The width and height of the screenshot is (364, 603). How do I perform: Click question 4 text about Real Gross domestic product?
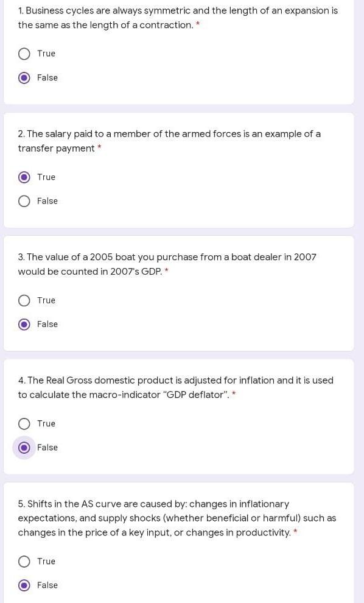coord(175,387)
